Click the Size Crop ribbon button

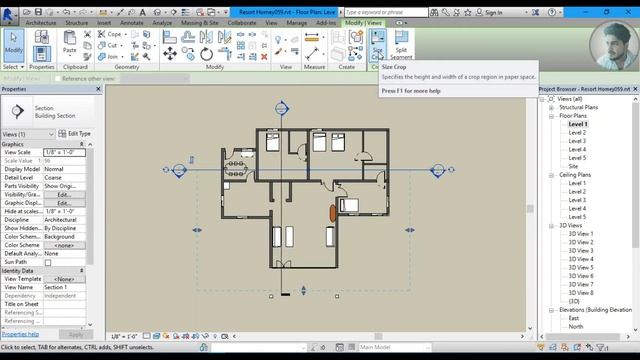pos(378,45)
